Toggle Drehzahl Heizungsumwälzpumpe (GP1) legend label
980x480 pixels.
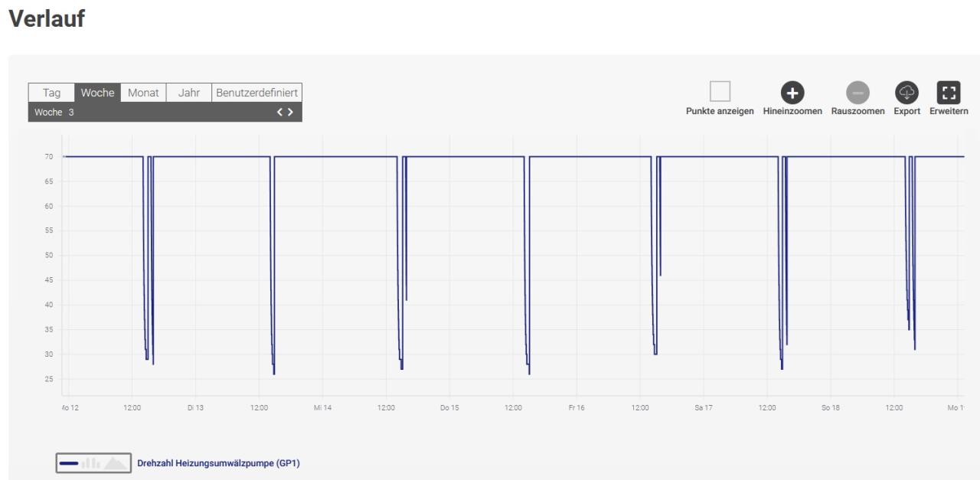pyautogui.click(x=224, y=463)
